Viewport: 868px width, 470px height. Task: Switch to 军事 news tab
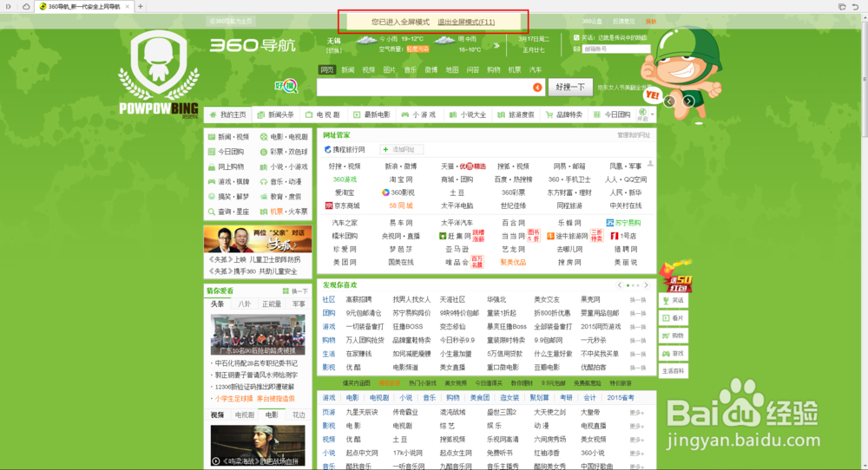(x=299, y=304)
